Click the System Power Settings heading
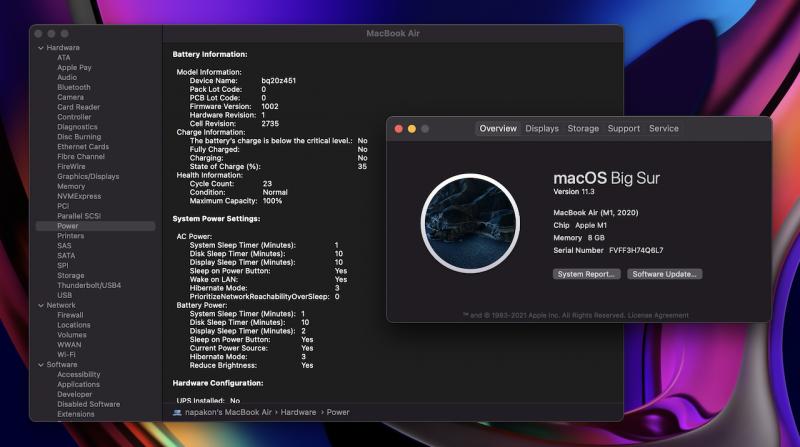The height and width of the screenshot is (447, 800). coord(216,219)
